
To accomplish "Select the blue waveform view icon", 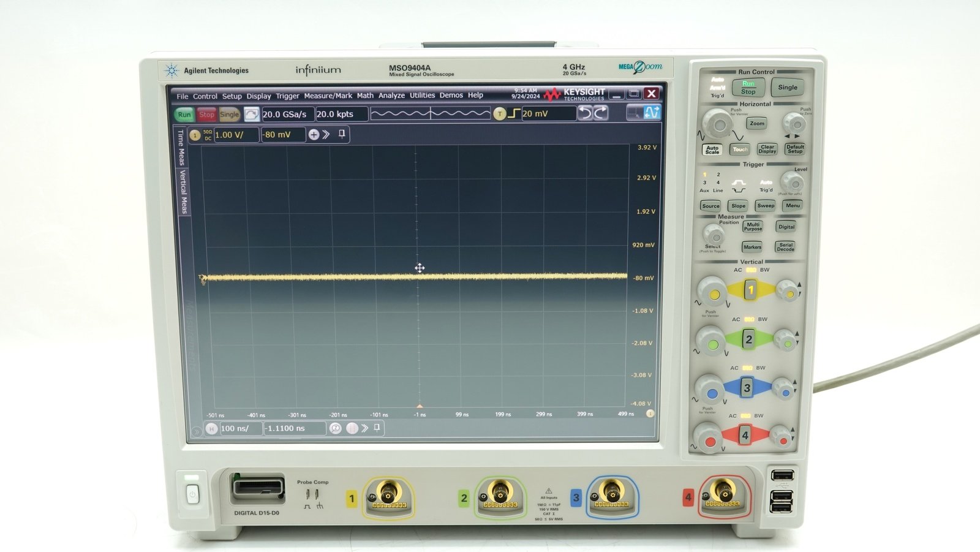I will [x=652, y=112].
